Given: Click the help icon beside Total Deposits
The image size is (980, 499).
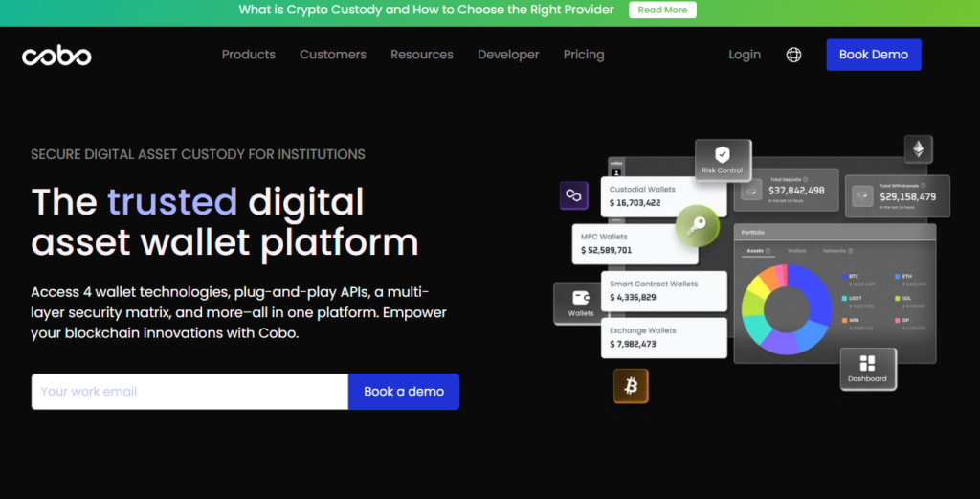Looking at the screenshot, I should 805,179.
